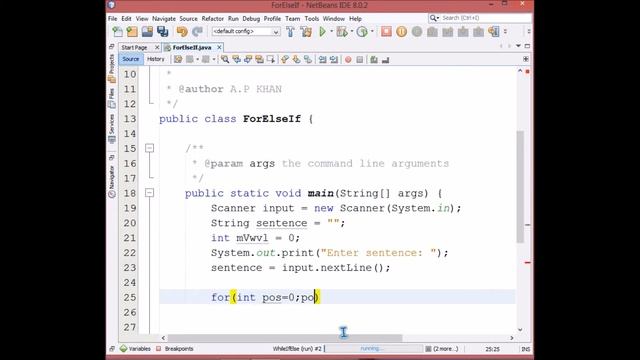
Task: Open the Breakpoints window button
Action: 175,349
